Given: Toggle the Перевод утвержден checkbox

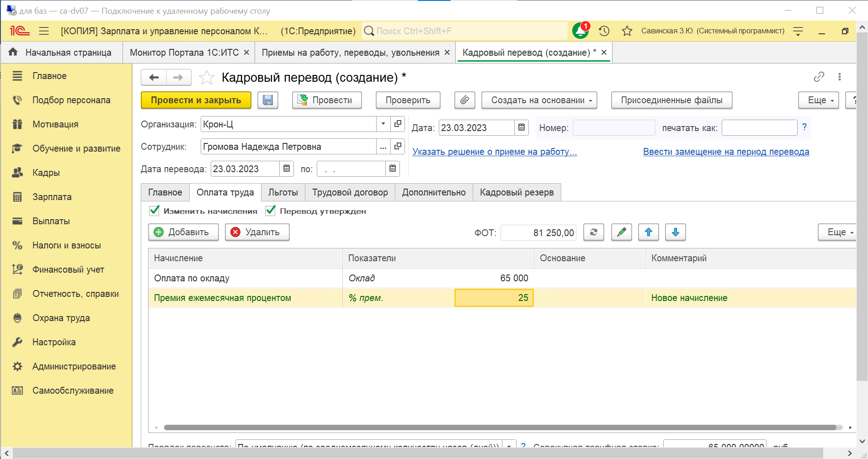Looking at the screenshot, I should tap(271, 211).
